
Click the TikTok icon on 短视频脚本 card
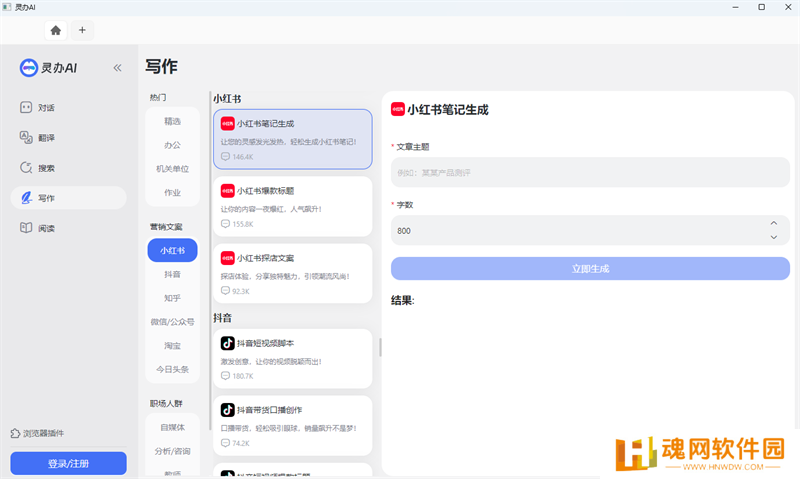pos(228,343)
